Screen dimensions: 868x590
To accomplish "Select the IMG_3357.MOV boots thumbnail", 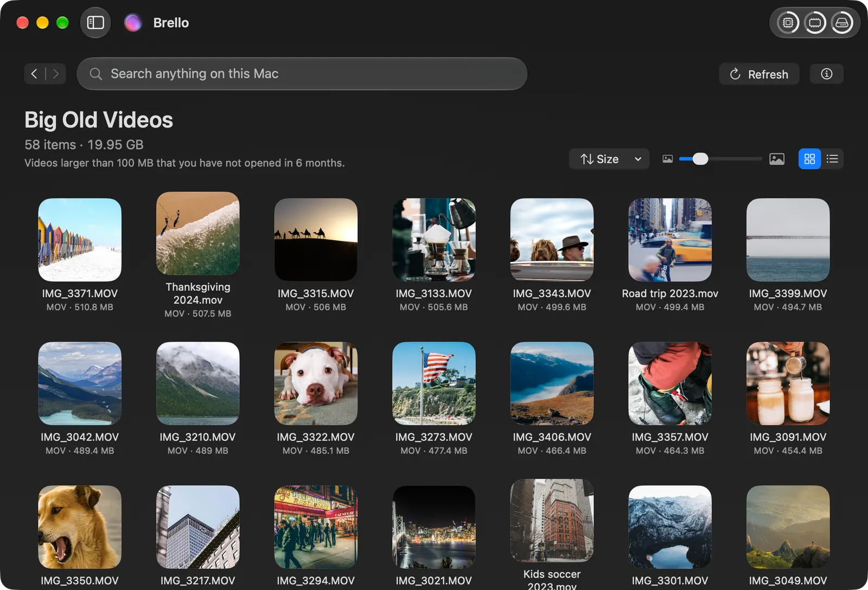I will click(x=670, y=383).
